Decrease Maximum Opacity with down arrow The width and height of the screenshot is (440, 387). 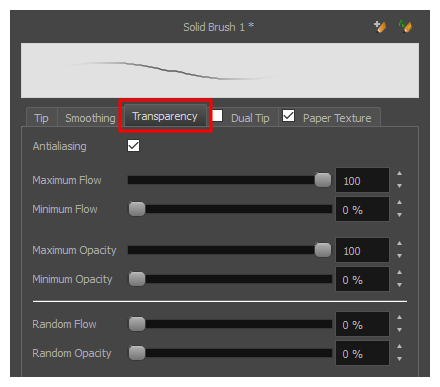pyautogui.click(x=399, y=256)
